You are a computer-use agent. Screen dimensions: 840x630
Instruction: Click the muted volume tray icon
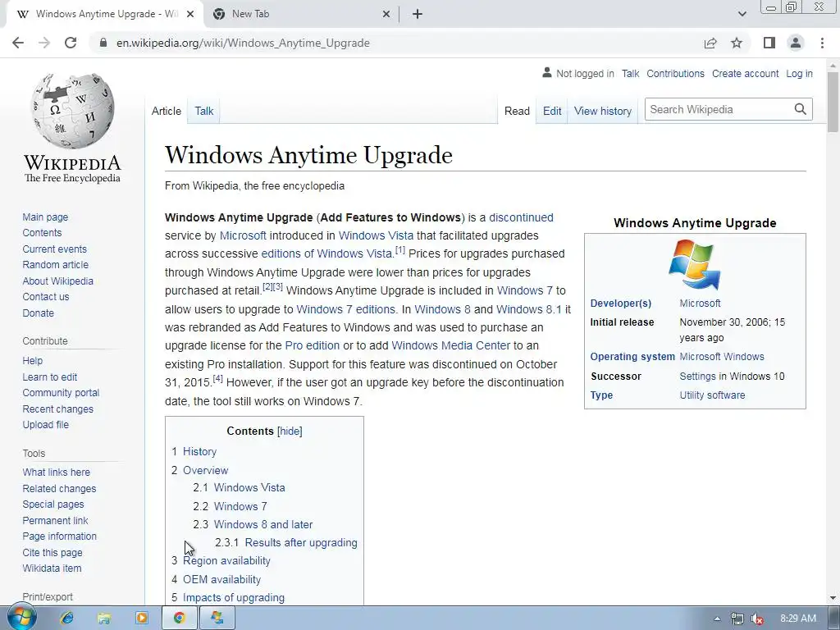coord(757,619)
